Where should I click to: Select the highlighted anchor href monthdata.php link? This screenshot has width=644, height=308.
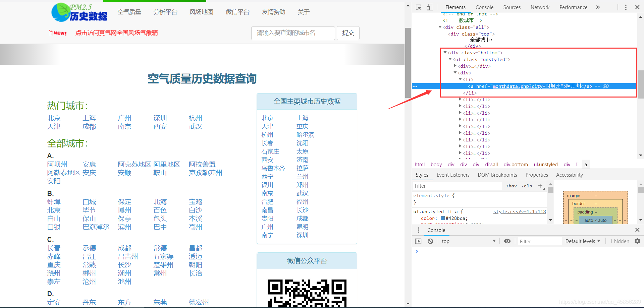point(526,86)
